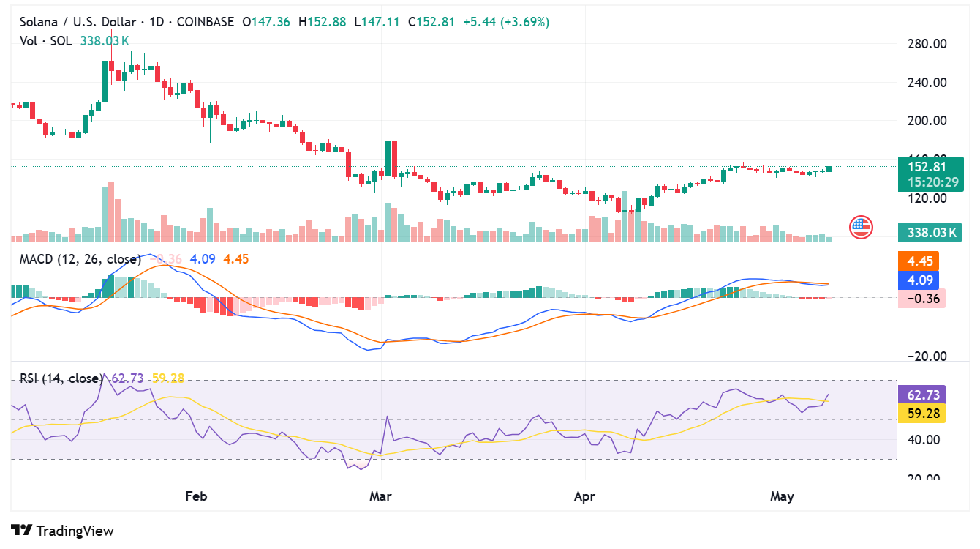Click the 240.00 price axis label
The image size is (980, 549).
pyautogui.click(x=927, y=83)
